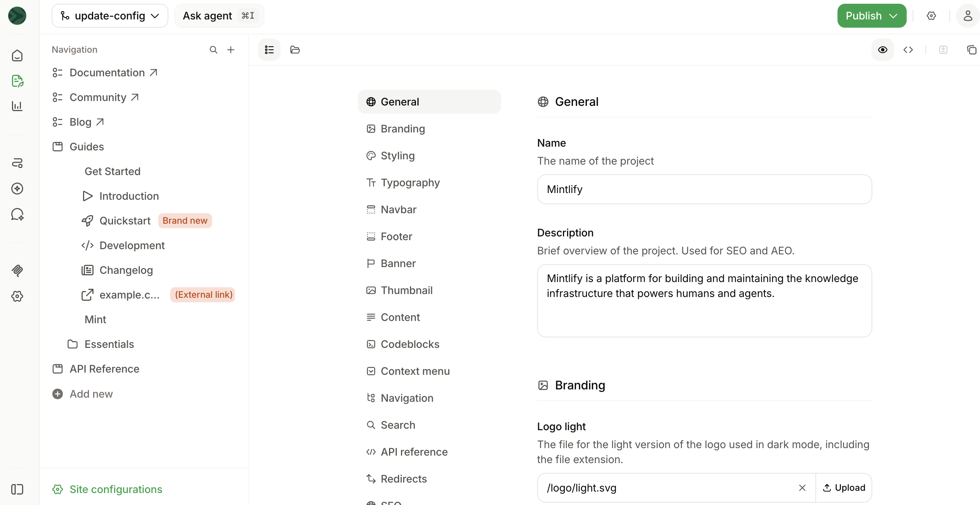
Task: Select the example.c... external link item
Action: (120, 295)
